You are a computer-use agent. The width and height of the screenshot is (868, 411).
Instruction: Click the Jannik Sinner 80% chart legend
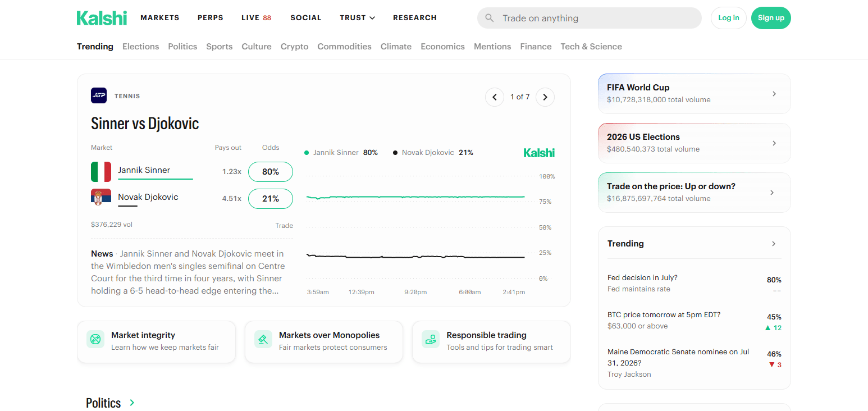coord(341,153)
